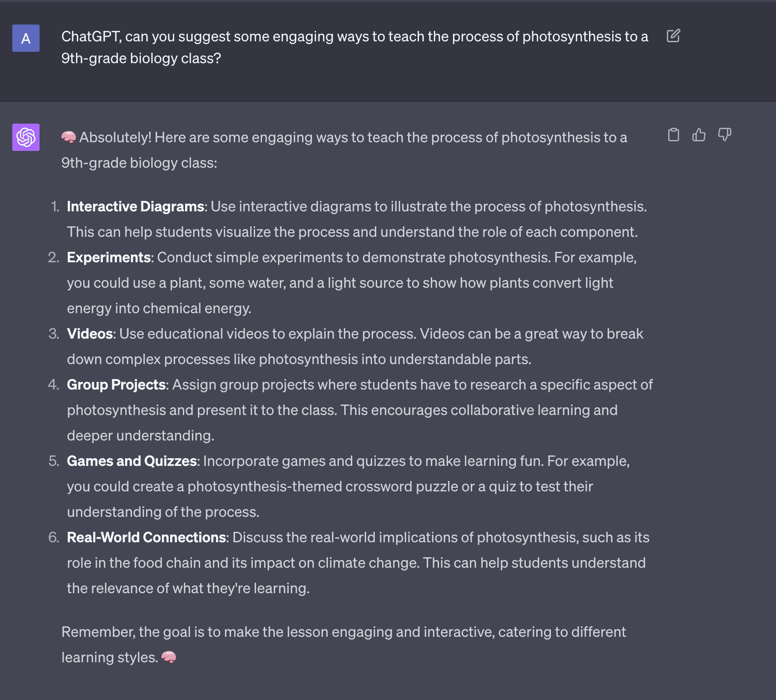Click the bold Real-World Connections heading
Image resolution: width=776 pixels, height=700 pixels.
point(146,537)
